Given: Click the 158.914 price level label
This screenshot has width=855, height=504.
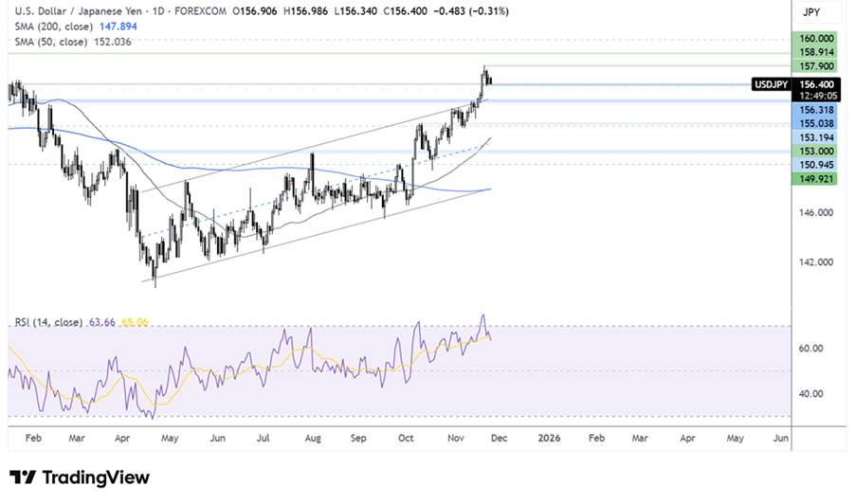Looking at the screenshot, I should [815, 52].
